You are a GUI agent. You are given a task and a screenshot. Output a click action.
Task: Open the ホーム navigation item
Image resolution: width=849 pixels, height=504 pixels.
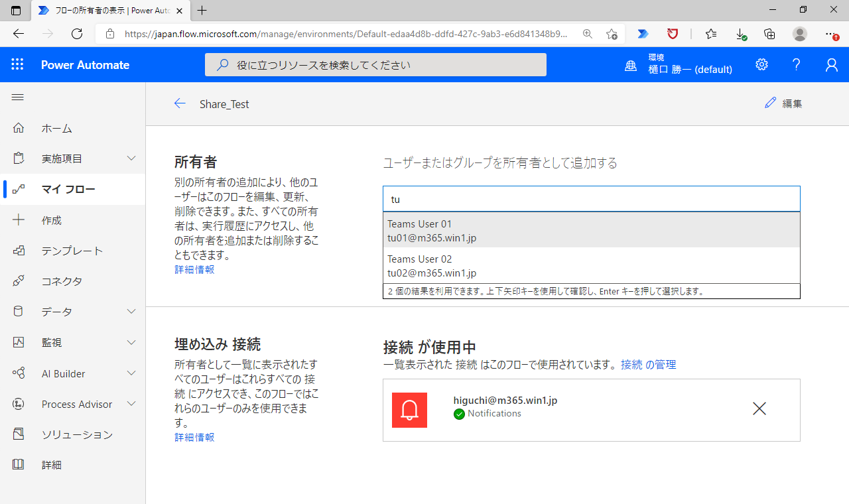(73, 128)
